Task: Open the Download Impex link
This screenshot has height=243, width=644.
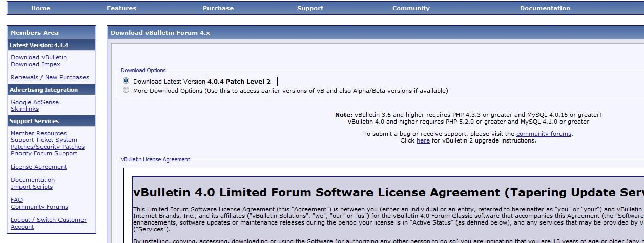Action: [x=35, y=64]
